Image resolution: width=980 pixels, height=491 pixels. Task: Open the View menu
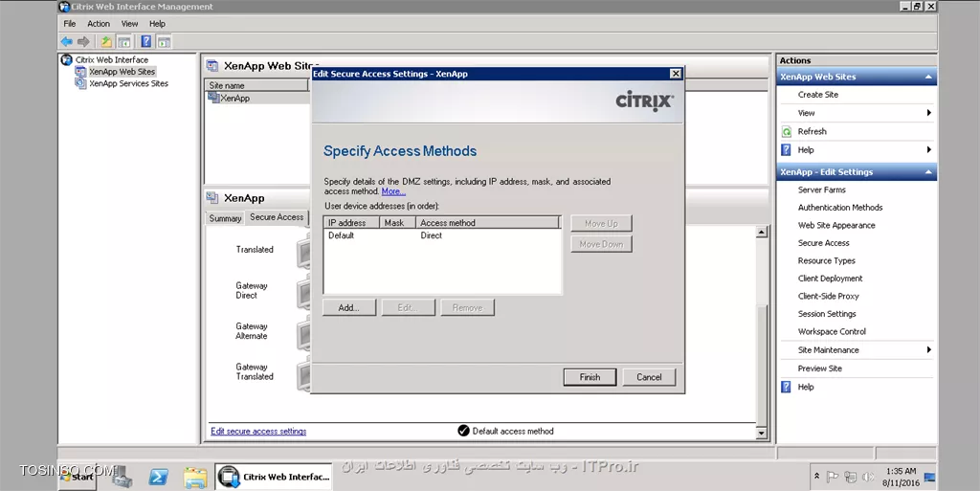129,24
